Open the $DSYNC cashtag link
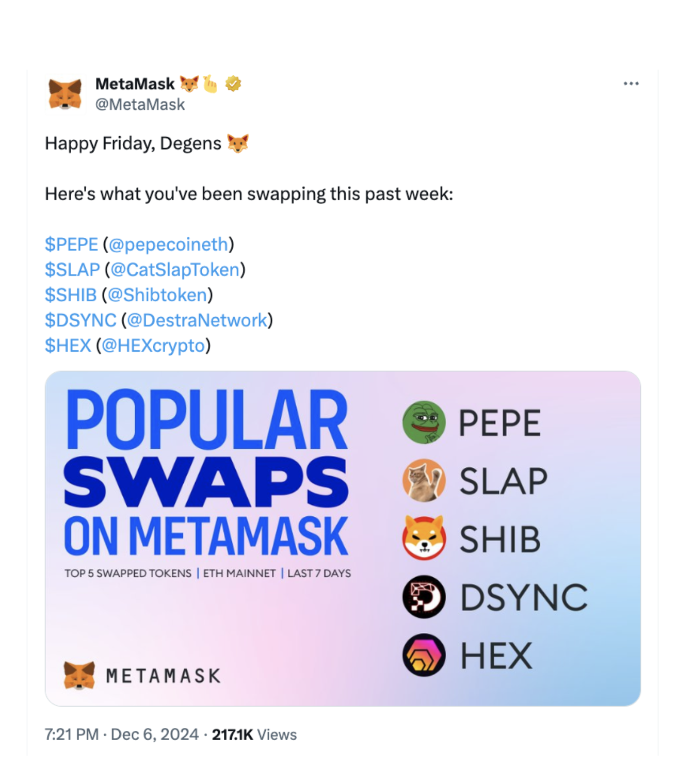Viewport: 678px width, 784px height. tap(80, 320)
